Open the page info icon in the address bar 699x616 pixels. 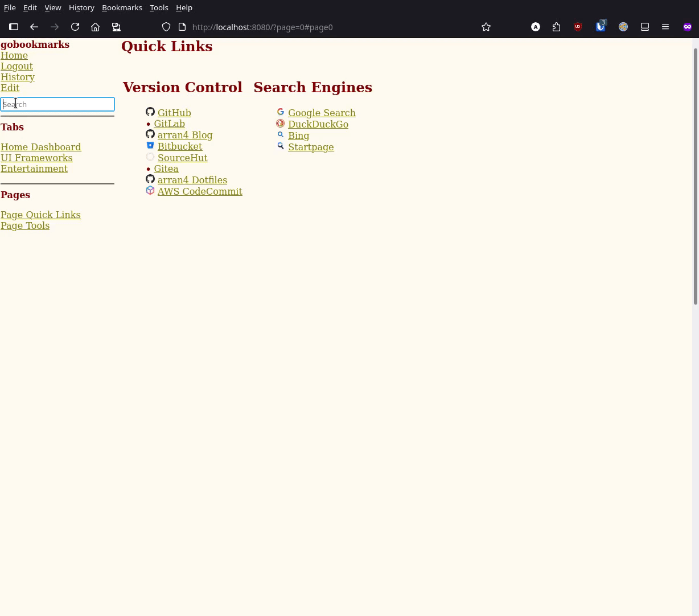[182, 27]
